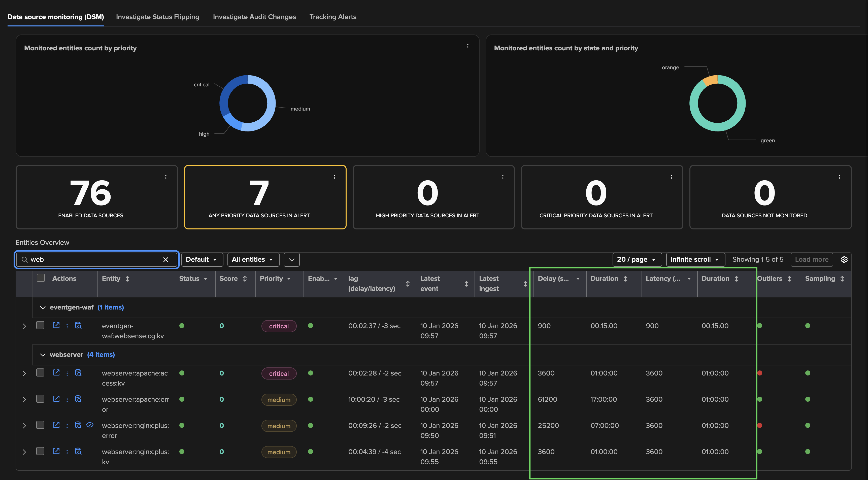Open menu of Monitored entities by priority chart
The width and height of the screenshot is (868, 480).
point(468,47)
